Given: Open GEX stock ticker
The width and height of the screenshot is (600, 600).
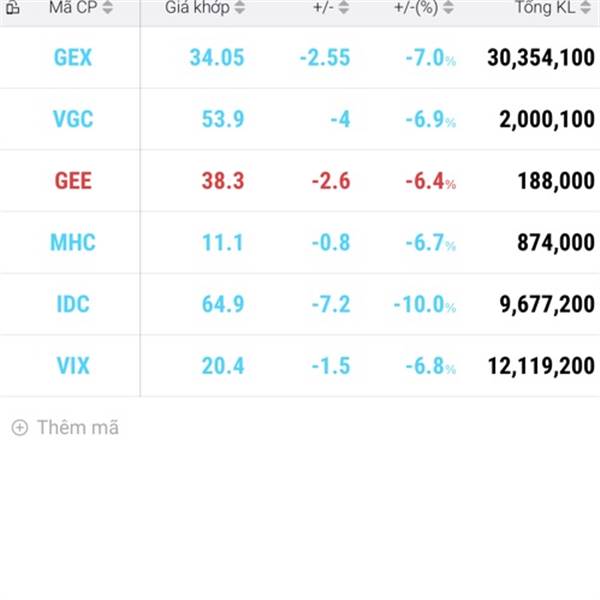Looking at the screenshot, I should coord(73,58).
